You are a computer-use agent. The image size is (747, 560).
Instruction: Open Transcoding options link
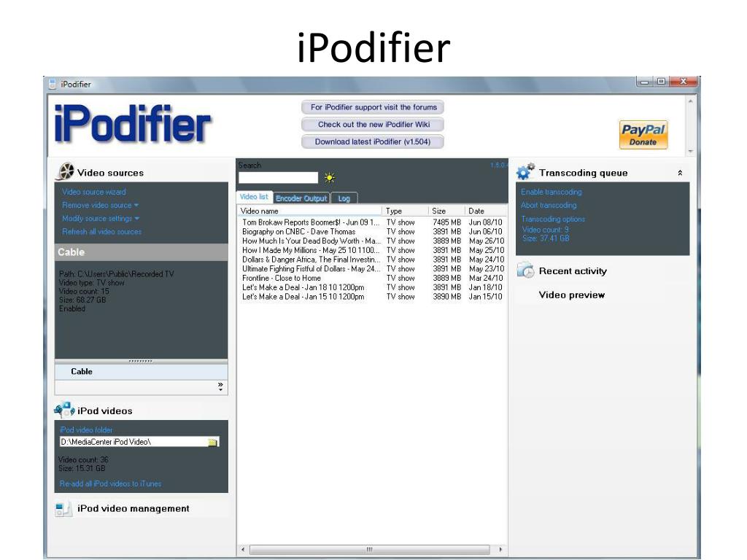tap(553, 219)
